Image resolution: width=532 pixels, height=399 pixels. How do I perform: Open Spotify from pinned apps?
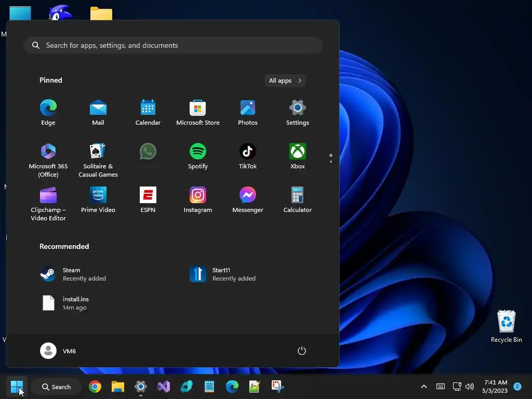point(198,156)
